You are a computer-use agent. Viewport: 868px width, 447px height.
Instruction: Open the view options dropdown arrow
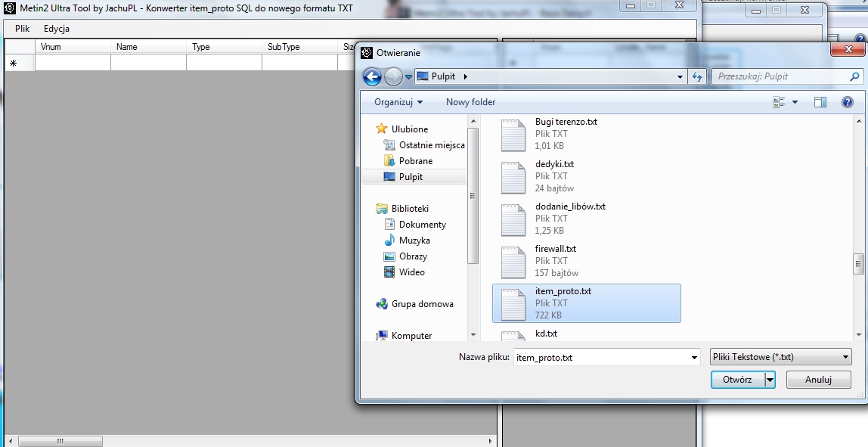[x=795, y=102]
